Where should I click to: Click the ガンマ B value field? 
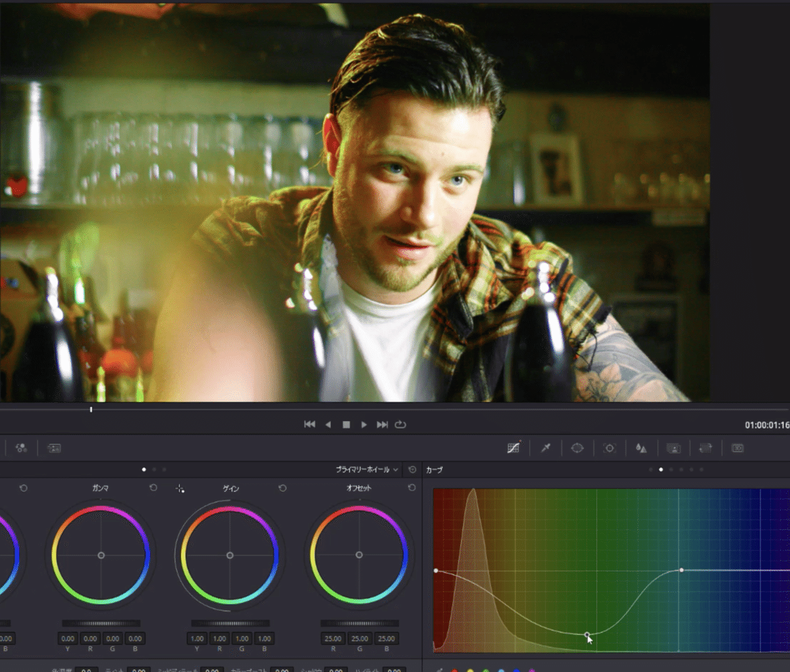tap(135, 638)
